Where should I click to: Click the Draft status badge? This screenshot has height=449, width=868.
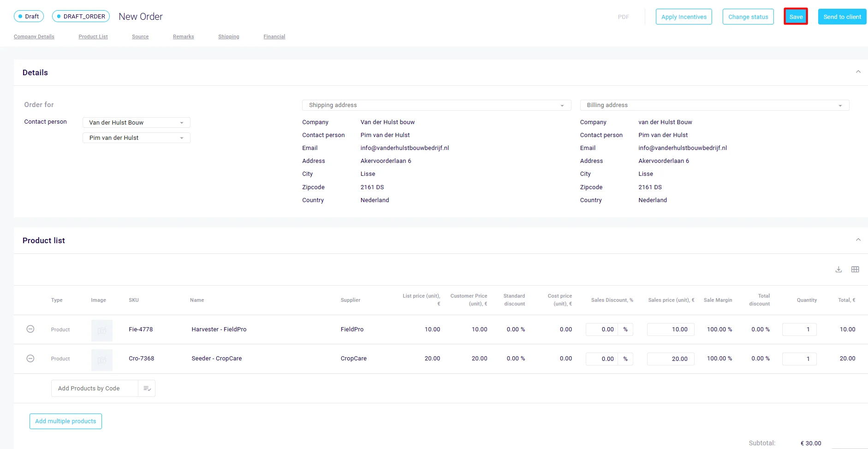[x=29, y=16]
